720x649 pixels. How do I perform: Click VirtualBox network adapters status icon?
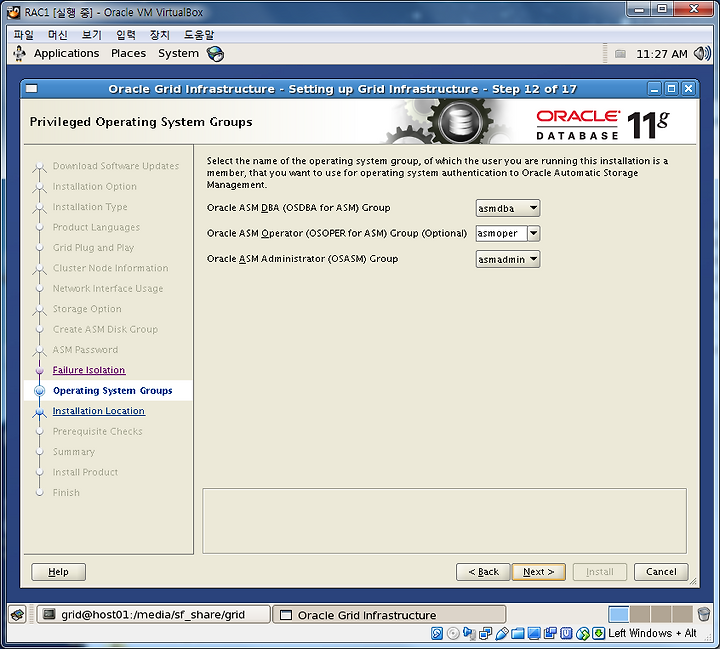click(x=485, y=634)
